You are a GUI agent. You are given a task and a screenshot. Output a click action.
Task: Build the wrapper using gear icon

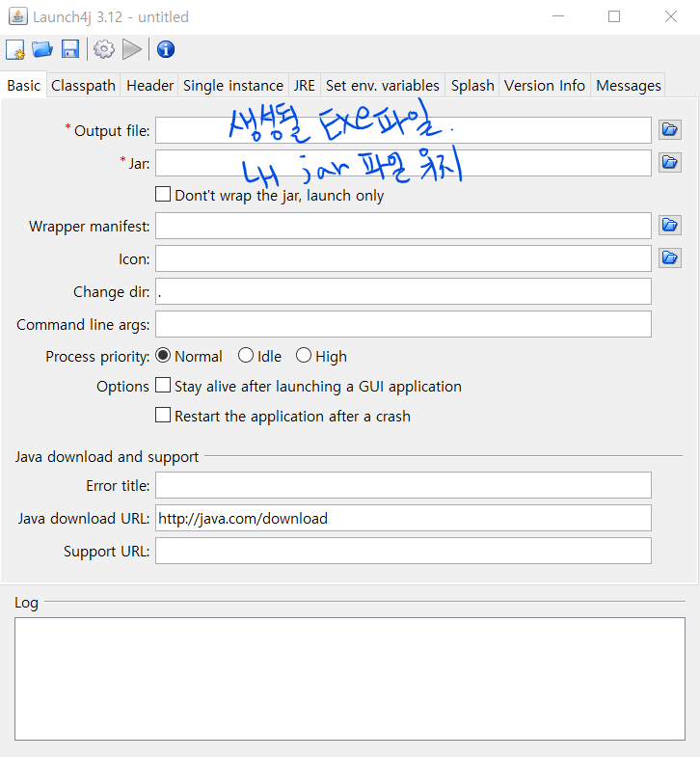(104, 49)
